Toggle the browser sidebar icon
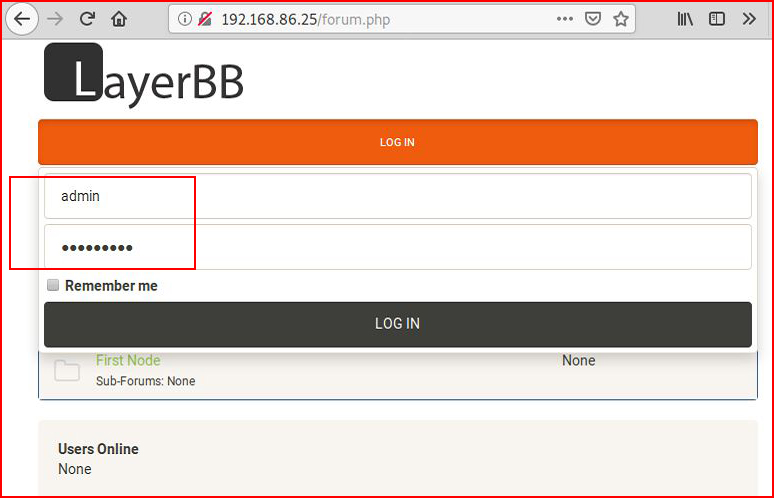The width and height of the screenshot is (774, 498). pos(717,19)
